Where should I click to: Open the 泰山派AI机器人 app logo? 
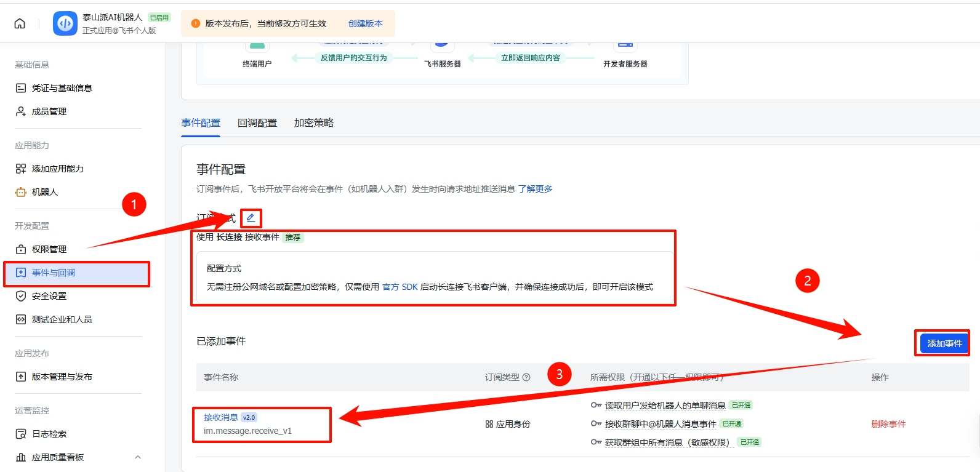(65, 23)
